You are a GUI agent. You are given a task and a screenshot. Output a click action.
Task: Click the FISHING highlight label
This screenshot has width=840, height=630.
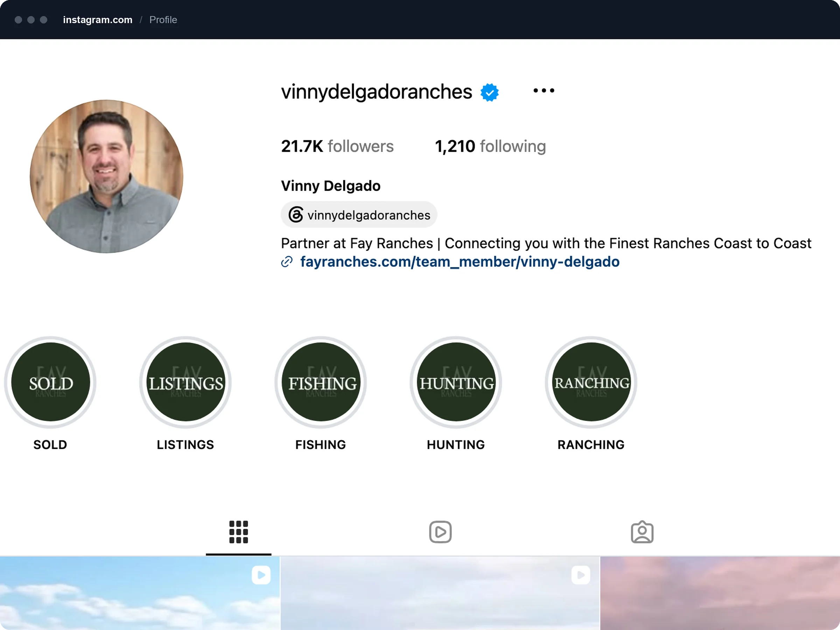click(321, 445)
